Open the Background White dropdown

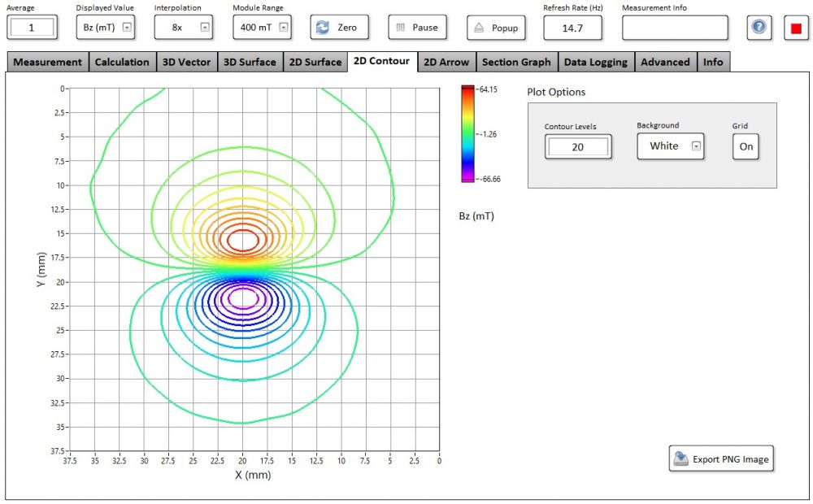697,146
